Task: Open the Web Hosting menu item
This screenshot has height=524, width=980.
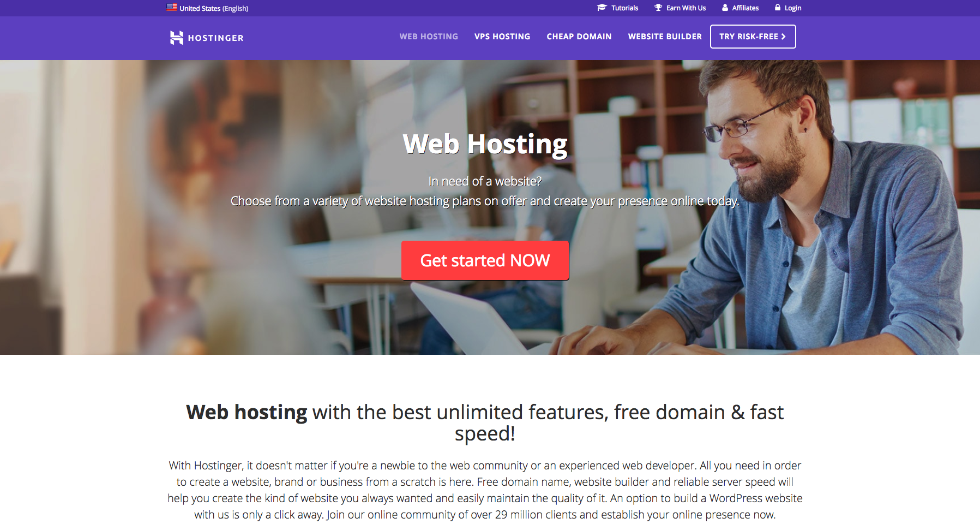Action: (x=429, y=37)
